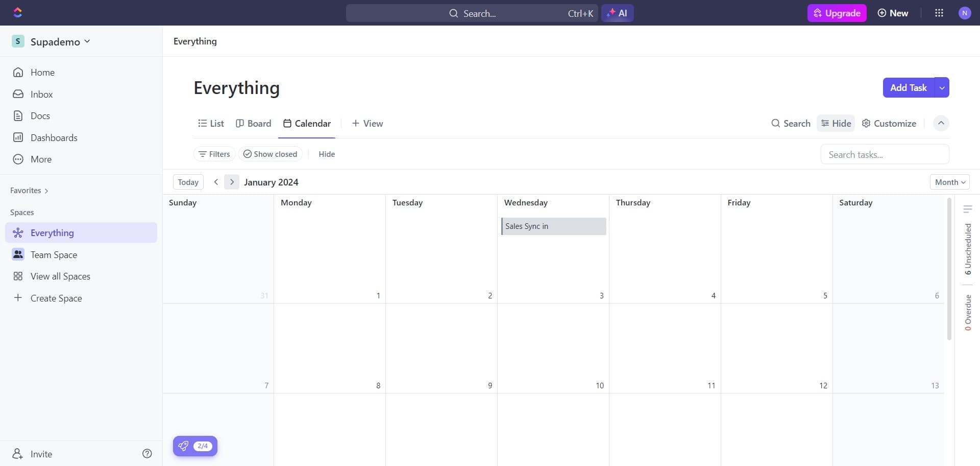Open the user profile avatar
Image resolution: width=980 pixels, height=466 pixels.
tap(964, 13)
